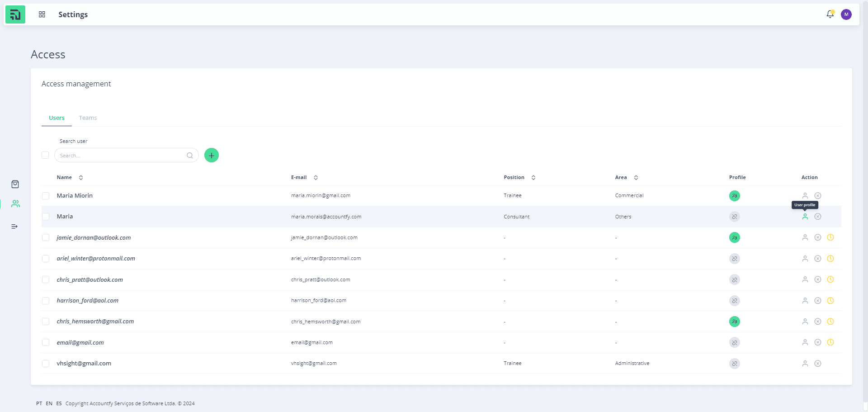Open user profile icon for chris_pratt
This screenshot has height=412, width=868.
(x=805, y=279)
